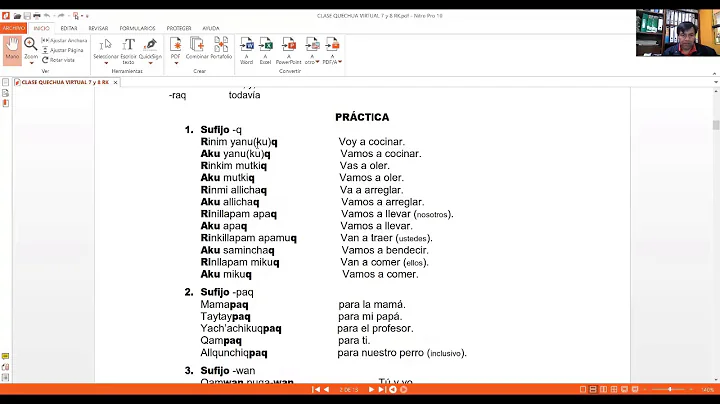Viewport: 720px width, 404px height.
Task: Click the webcam video thumbnail
Action: coord(678,33)
